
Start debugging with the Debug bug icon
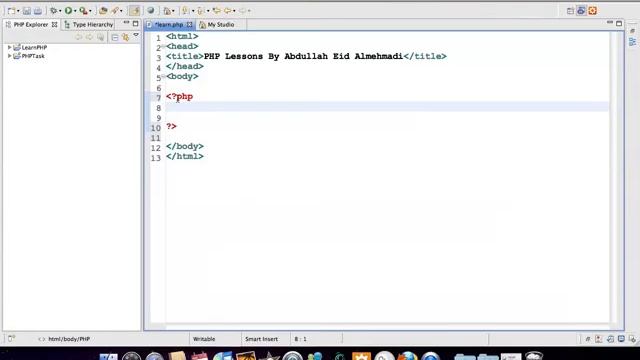53,11
